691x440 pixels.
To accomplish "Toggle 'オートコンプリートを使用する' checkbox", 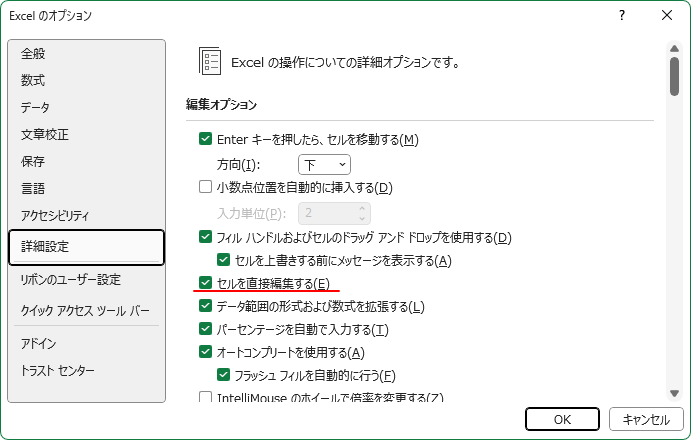I will coord(205,351).
